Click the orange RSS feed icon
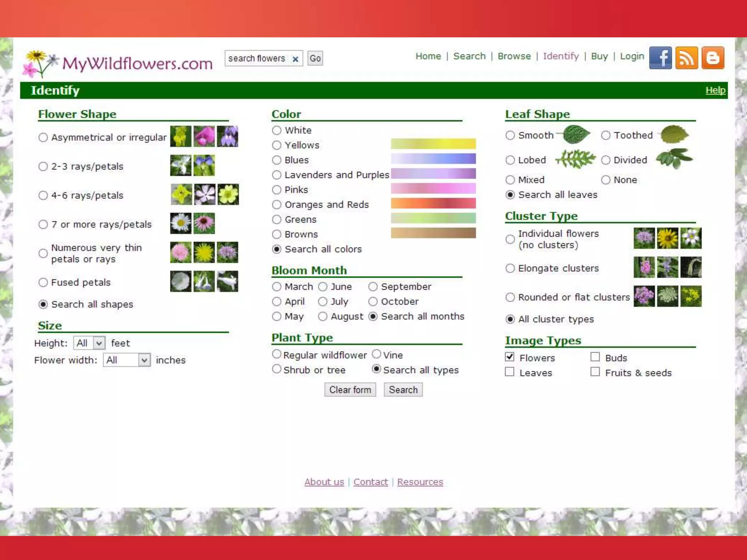The image size is (747, 560). coord(686,58)
